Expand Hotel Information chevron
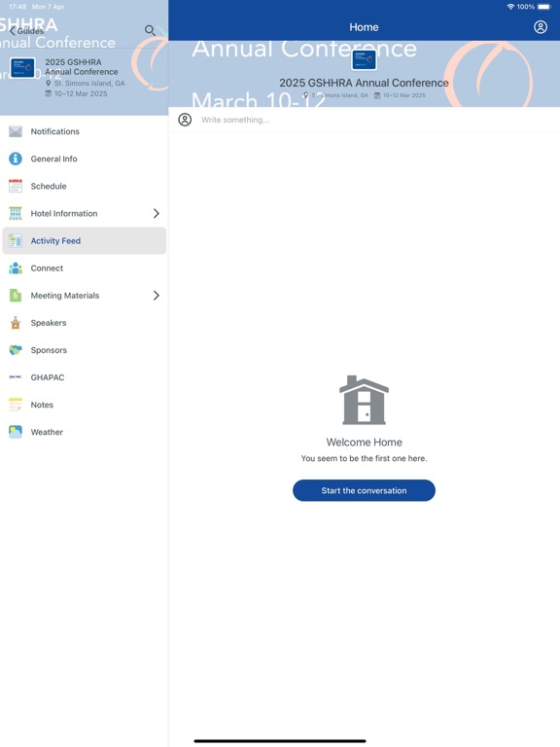 click(157, 213)
